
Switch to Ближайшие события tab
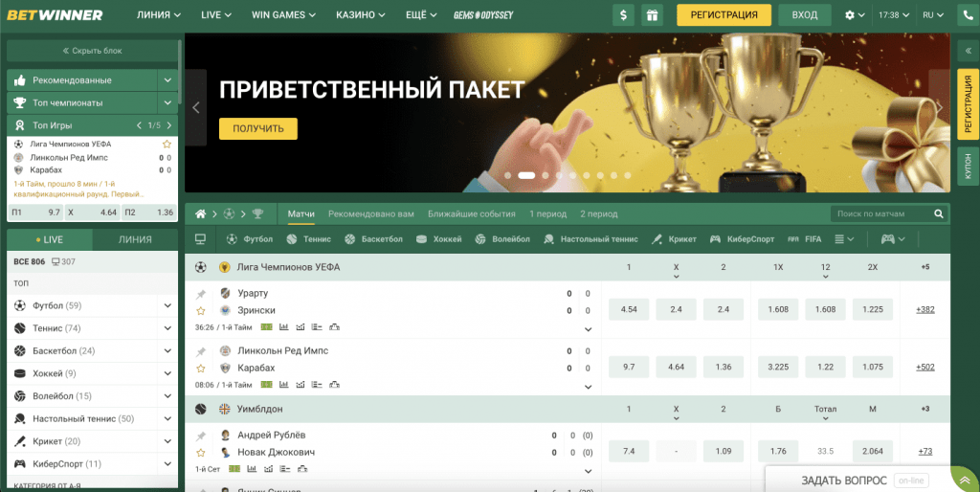pos(472,213)
